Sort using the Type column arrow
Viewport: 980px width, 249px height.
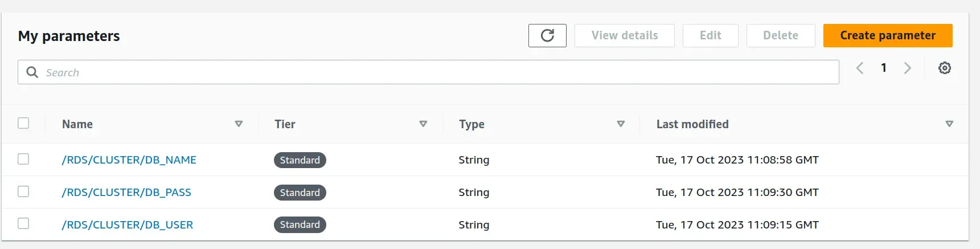coord(621,124)
